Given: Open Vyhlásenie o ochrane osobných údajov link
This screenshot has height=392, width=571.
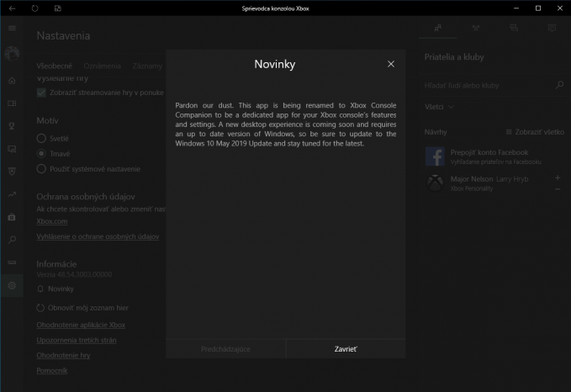Looking at the screenshot, I should tap(98, 236).
